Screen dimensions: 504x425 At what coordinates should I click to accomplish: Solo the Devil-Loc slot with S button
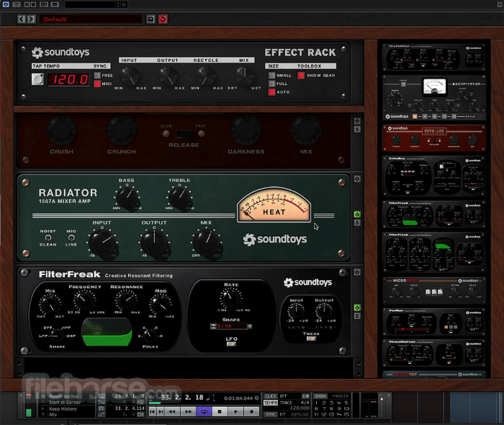pos(357,129)
